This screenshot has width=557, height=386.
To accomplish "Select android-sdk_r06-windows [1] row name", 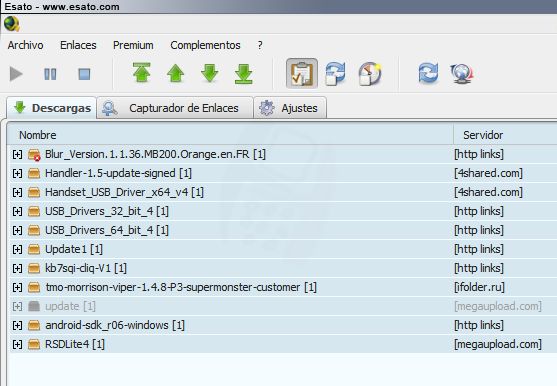I will (115, 325).
